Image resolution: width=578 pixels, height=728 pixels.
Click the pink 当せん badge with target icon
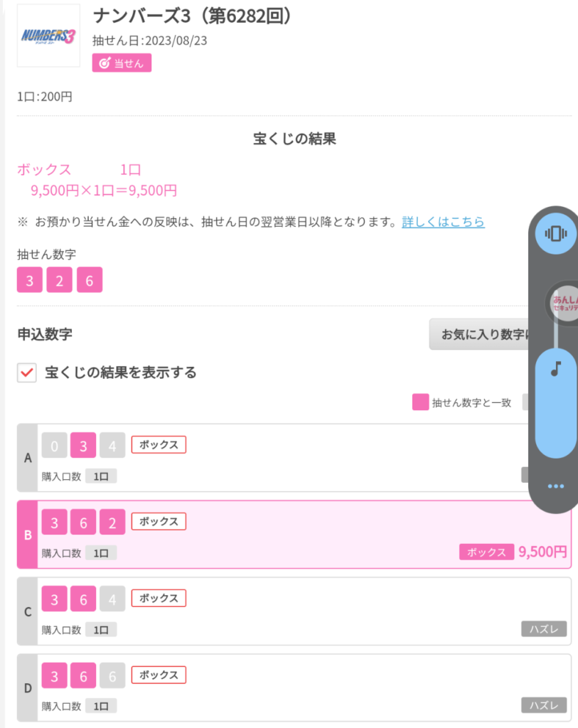pos(122,63)
